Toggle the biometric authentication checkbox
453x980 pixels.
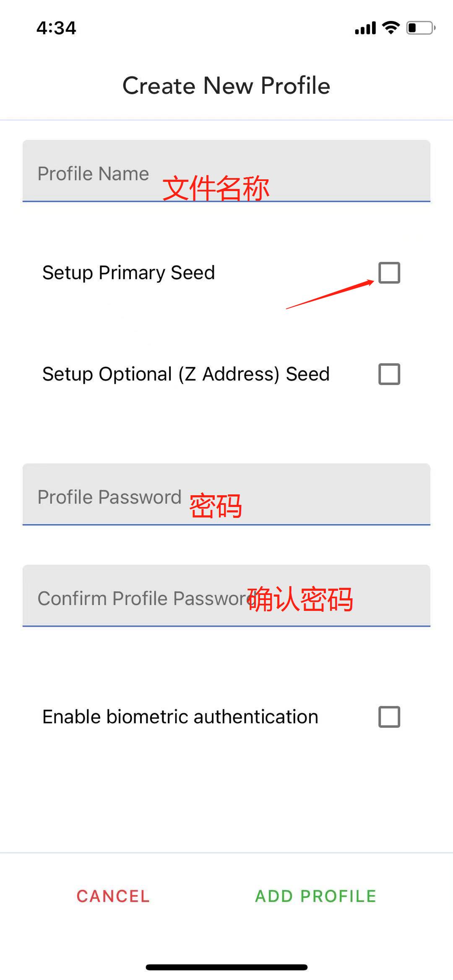click(389, 717)
